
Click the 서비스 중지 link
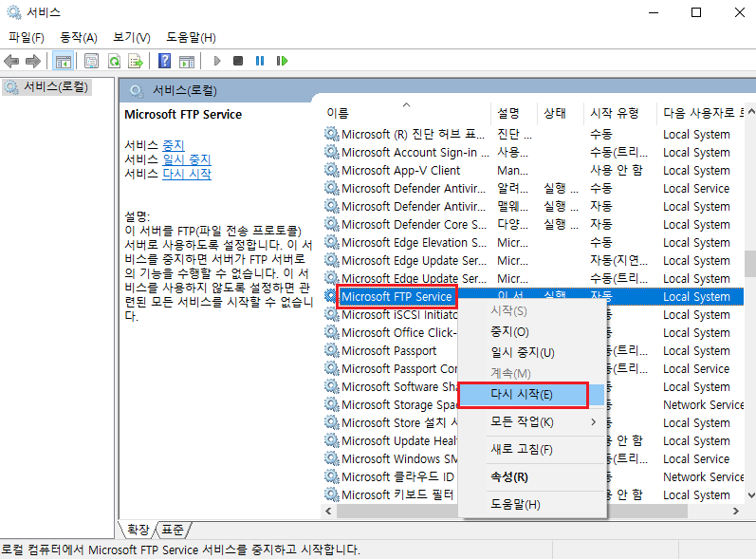(174, 145)
